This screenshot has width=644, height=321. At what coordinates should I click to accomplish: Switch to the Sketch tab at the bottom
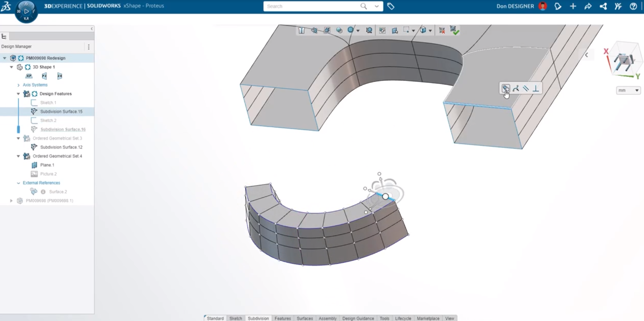tap(236, 318)
